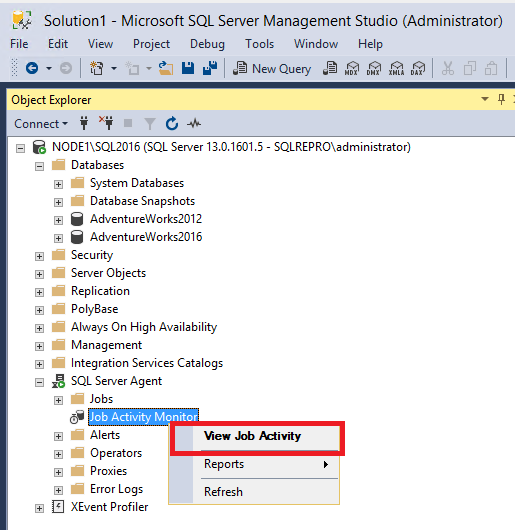Screen dimensions: 515x530
Task: Collapse the Databases folder
Action: pos(40,166)
